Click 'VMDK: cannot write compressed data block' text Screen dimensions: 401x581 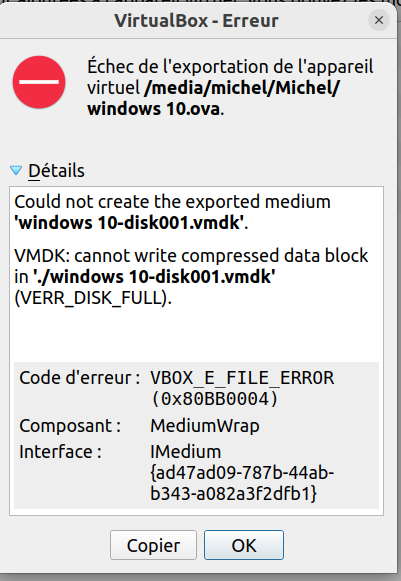click(191, 256)
